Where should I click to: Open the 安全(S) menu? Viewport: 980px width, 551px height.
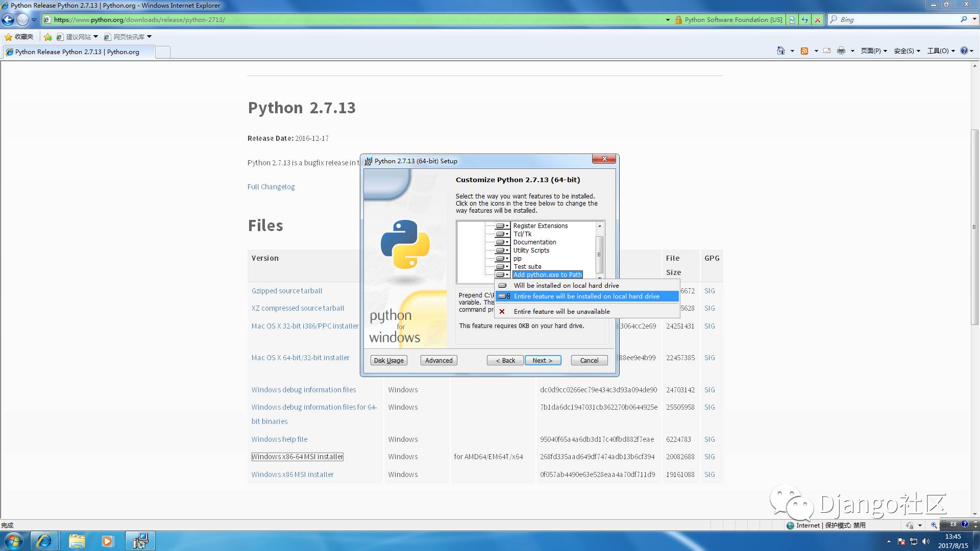[907, 51]
